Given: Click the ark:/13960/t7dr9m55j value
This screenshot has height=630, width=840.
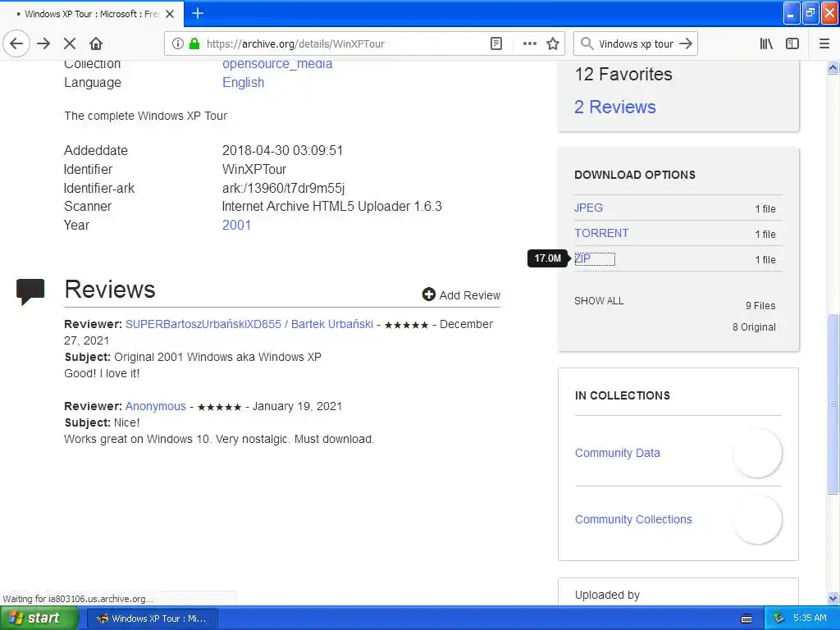Looking at the screenshot, I should pyautogui.click(x=283, y=188).
